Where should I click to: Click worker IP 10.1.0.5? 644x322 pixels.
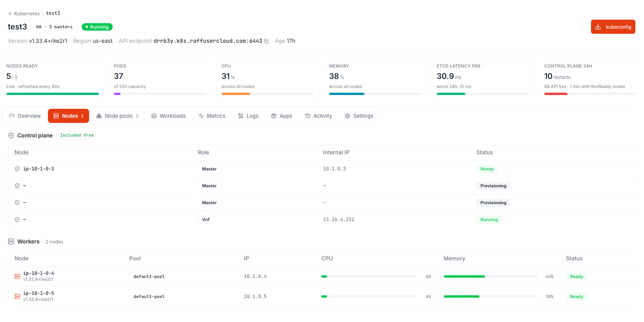[x=255, y=296]
